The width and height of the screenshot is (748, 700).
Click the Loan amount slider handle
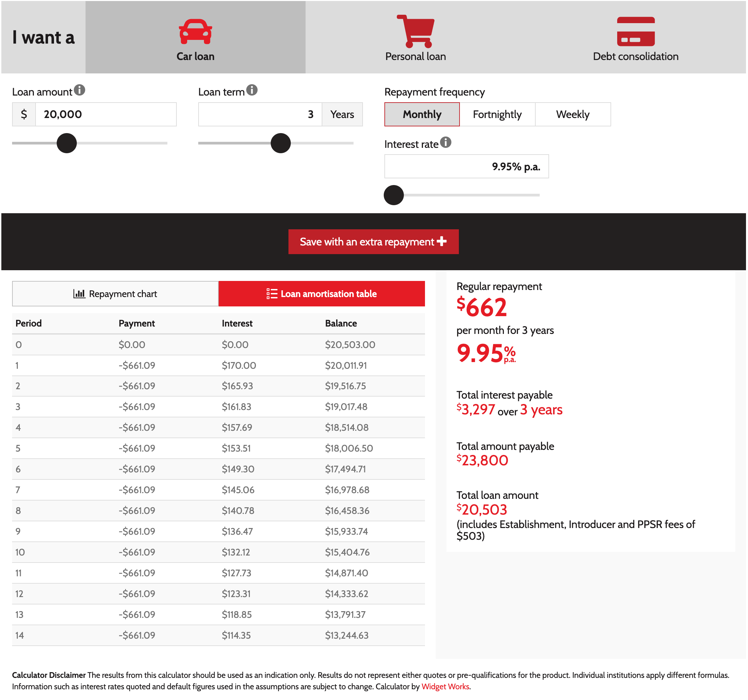tap(67, 143)
